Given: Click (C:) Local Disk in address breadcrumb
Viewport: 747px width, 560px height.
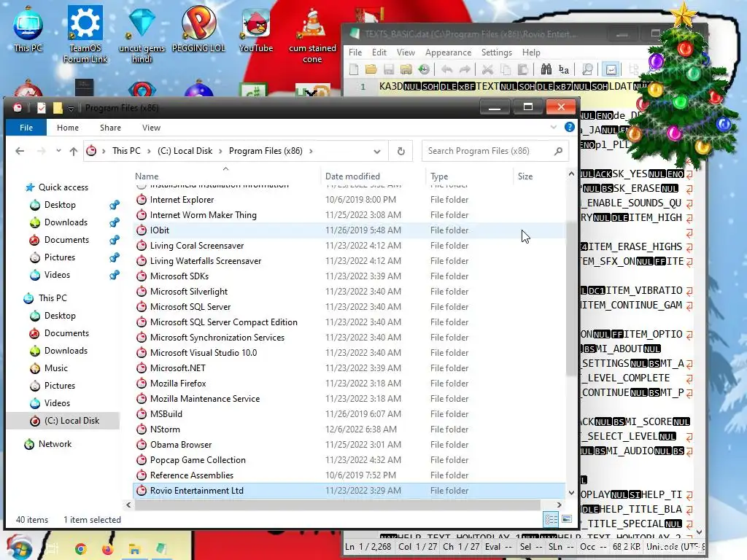Looking at the screenshot, I should click(185, 151).
